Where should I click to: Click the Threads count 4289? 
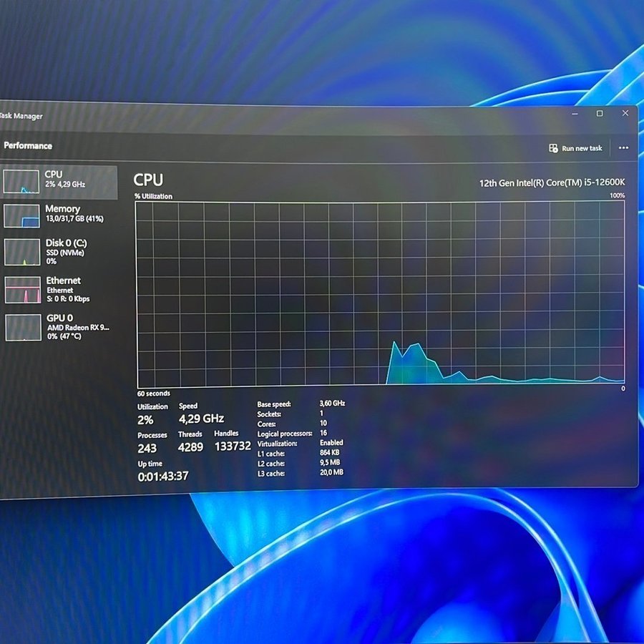(190, 447)
